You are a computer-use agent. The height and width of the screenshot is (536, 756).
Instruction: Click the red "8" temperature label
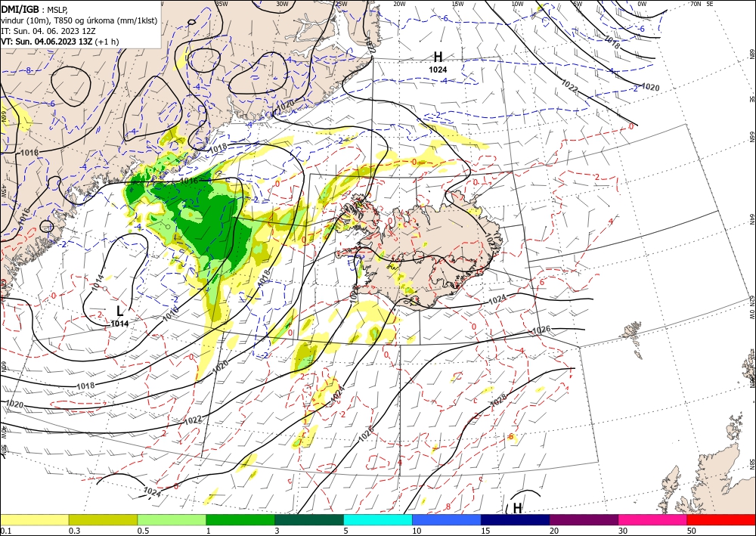448,507
